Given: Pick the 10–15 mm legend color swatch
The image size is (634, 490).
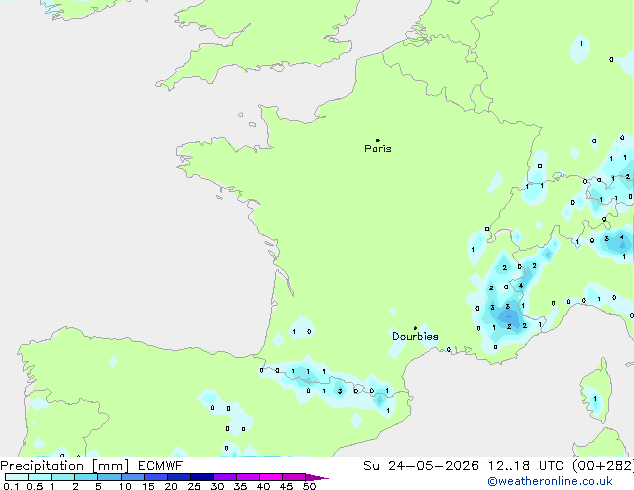Looking at the screenshot, I should pyautogui.click(x=133, y=477).
